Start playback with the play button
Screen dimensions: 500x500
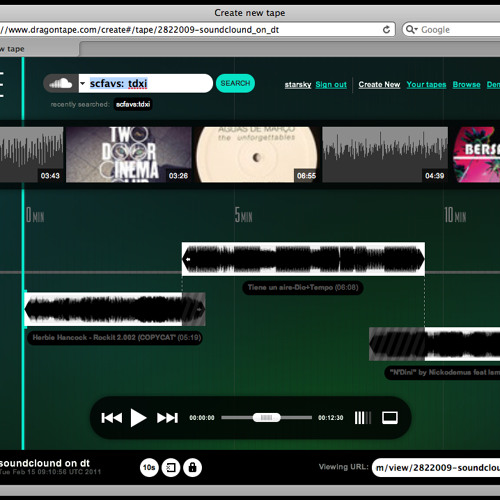click(x=138, y=418)
